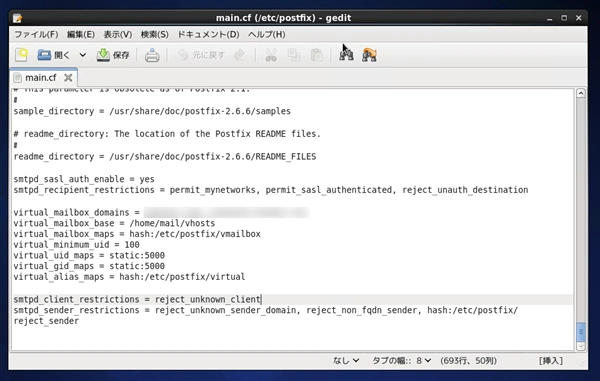Open a file with the 開く button
Image resolution: width=600 pixels, height=381 pixels.
pos(54,55)
